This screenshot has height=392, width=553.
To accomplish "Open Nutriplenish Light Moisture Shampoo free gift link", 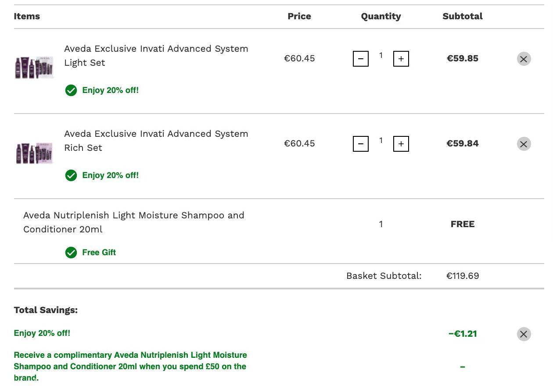I will pyautogui.click(x=134, y=222).
